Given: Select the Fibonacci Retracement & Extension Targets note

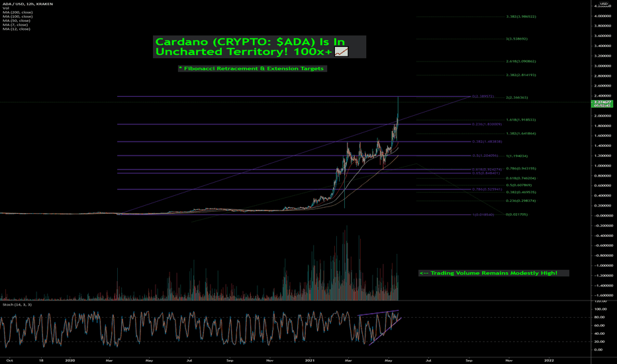Looking at the screenshot, I should point(252,68).
